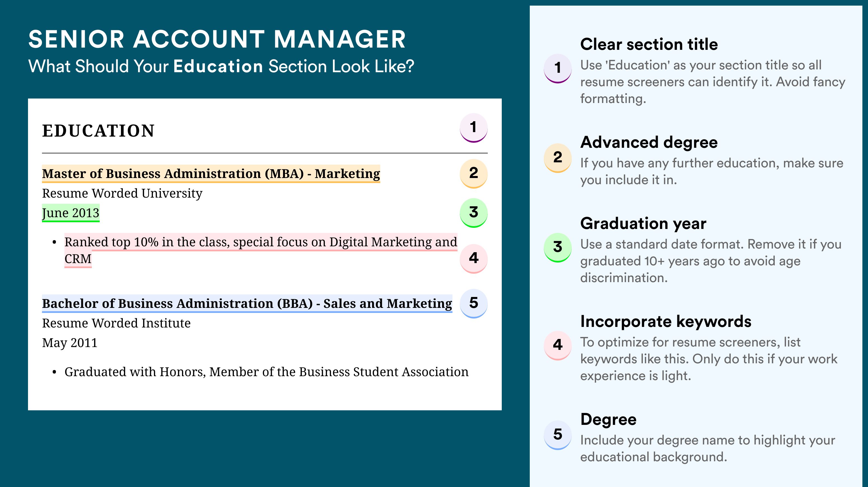Click the 'Use 'Education' as your section title' description

point(713,82)
